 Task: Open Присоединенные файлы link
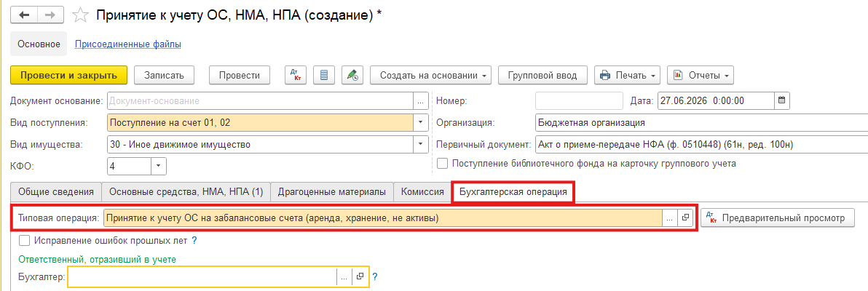pyautogui.click(x=128, y=44)
